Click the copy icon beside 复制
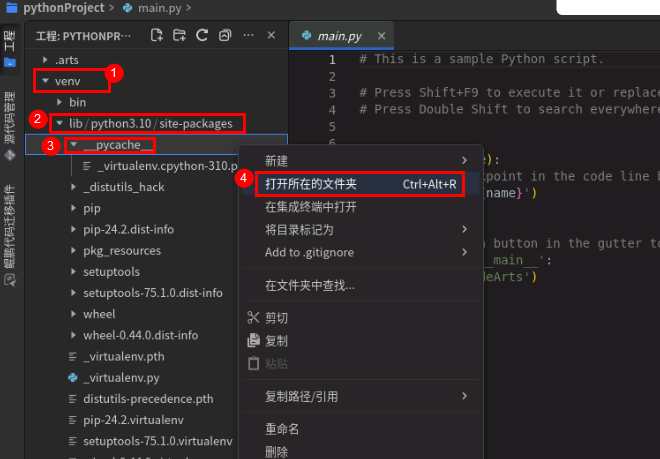The height and width of the screenshot is (459, 660). (x=253, y=340)
